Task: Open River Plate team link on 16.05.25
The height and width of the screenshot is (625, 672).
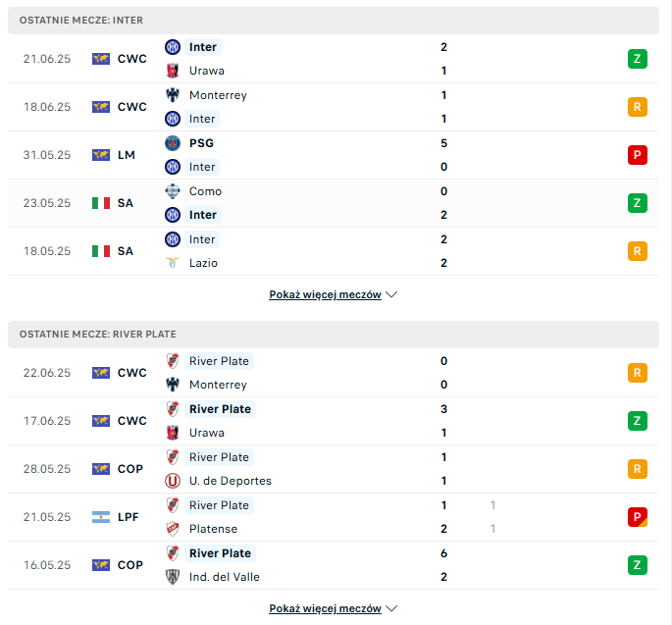Action: coord(221,553)
